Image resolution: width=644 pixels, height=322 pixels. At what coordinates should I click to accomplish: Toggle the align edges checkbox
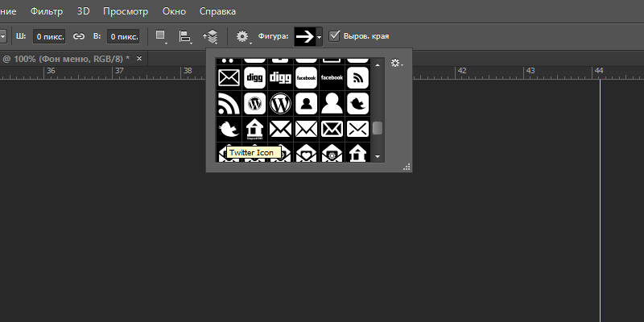(x=335, y=36)
